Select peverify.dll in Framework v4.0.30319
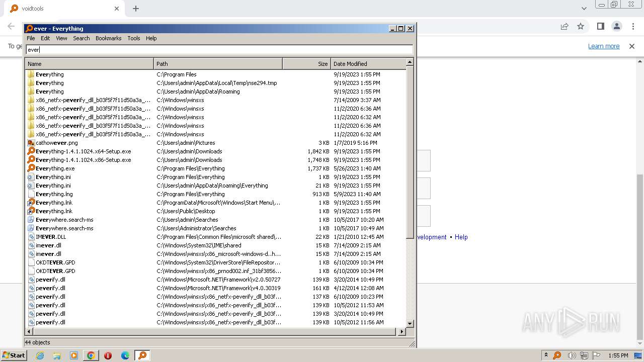This screenshot has height=362, width=644. (215, 288)
